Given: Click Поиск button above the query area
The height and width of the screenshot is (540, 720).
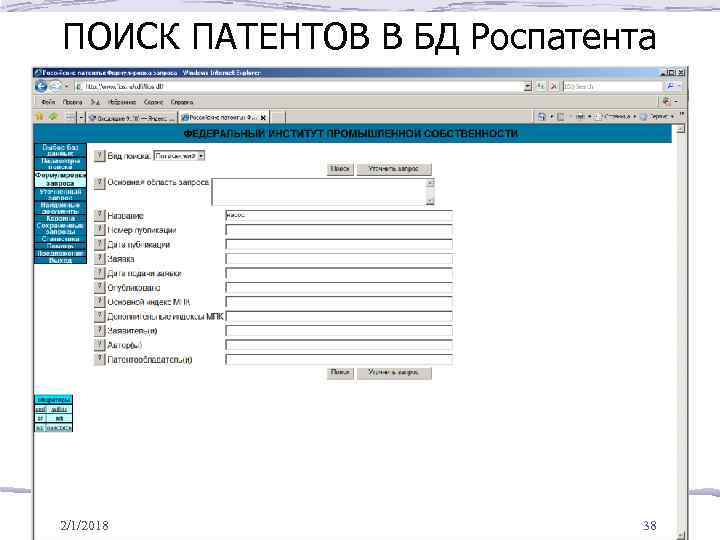Looking at the screenshot, I should [340, 169].
